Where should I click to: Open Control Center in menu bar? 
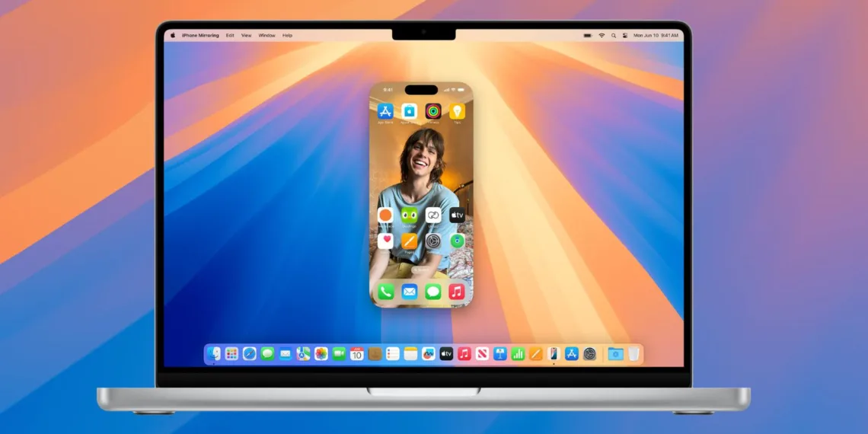pos(625,36)
